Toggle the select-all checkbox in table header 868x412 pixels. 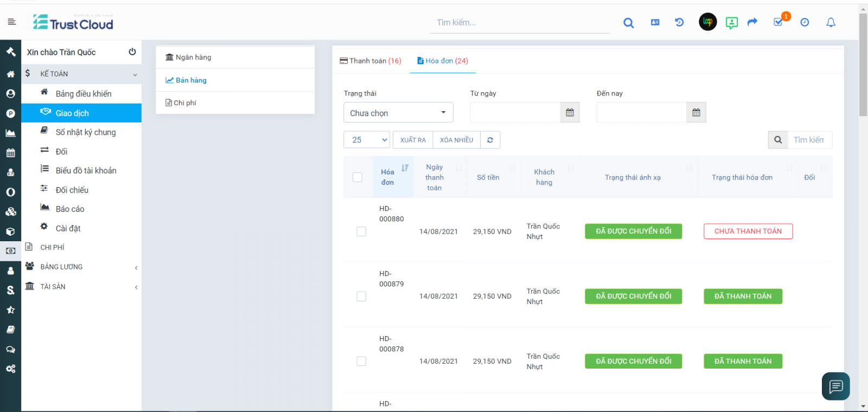[x=358, y=177]
